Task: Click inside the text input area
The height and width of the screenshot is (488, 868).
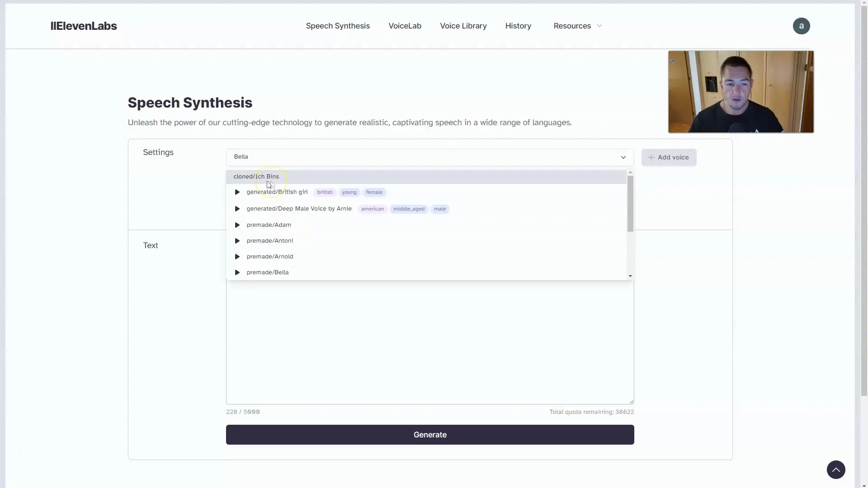Action: click(429, 342)
